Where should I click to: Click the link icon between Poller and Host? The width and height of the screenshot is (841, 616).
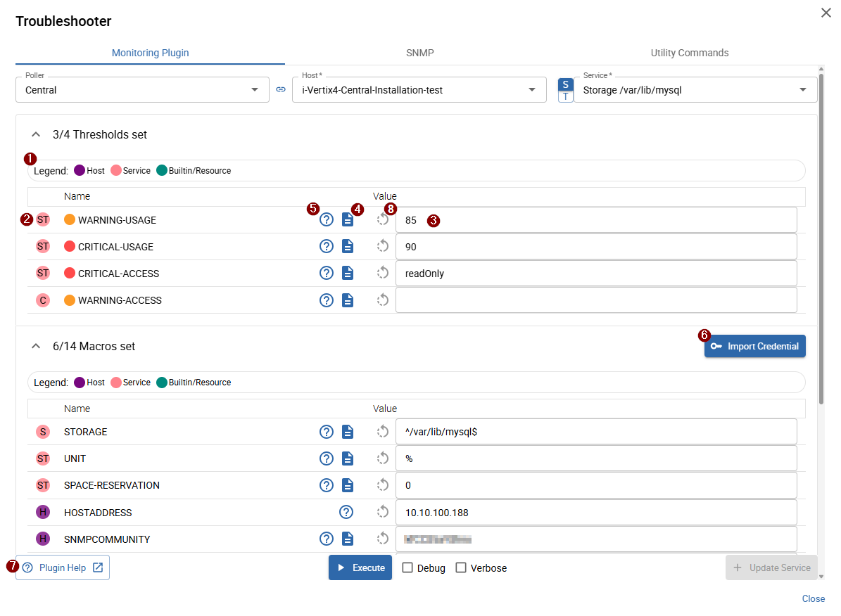click(x=281, y=90)
